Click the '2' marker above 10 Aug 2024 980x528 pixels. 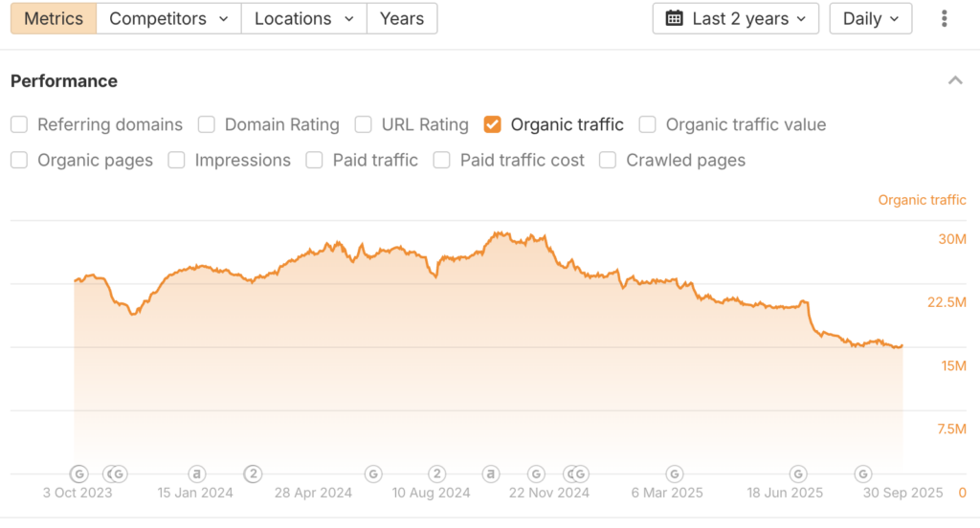pyautogui.click(x=437, y=473)
